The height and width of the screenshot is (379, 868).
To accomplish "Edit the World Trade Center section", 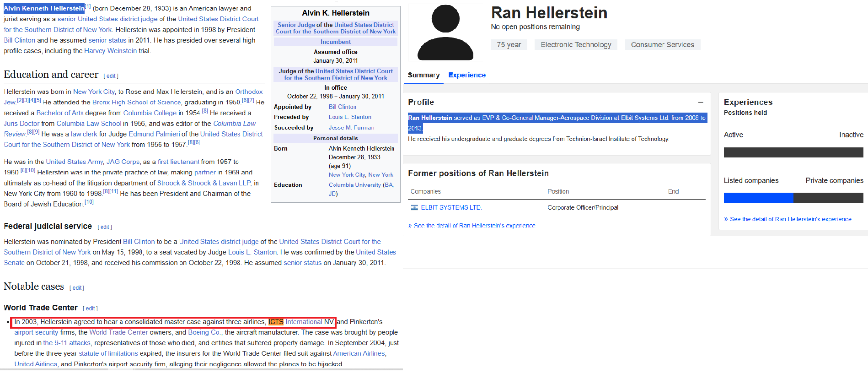I will 91,309.
